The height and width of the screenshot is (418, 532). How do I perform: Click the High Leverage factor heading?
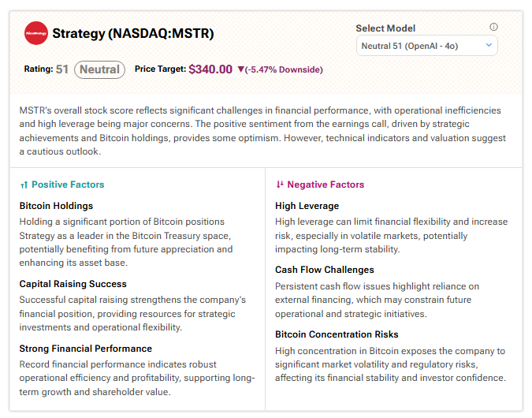tap(307, 206)
